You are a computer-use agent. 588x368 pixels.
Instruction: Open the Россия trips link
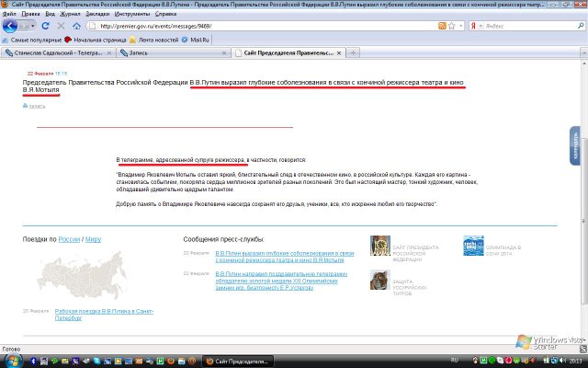point(70,238)
